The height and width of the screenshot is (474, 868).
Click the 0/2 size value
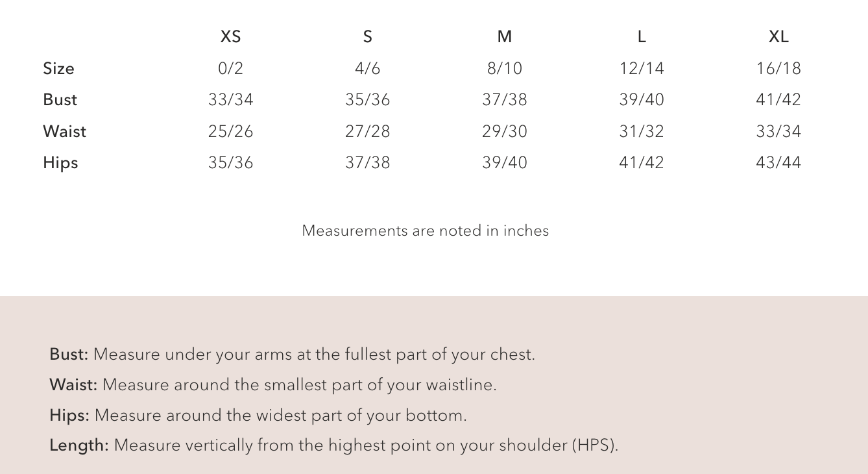point(230,68)
